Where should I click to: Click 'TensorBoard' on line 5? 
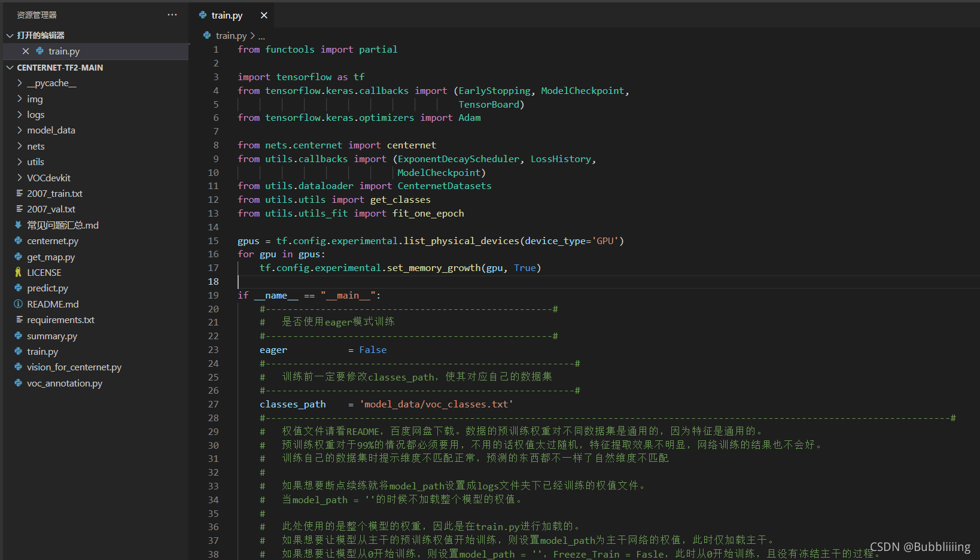click(489, 105)
